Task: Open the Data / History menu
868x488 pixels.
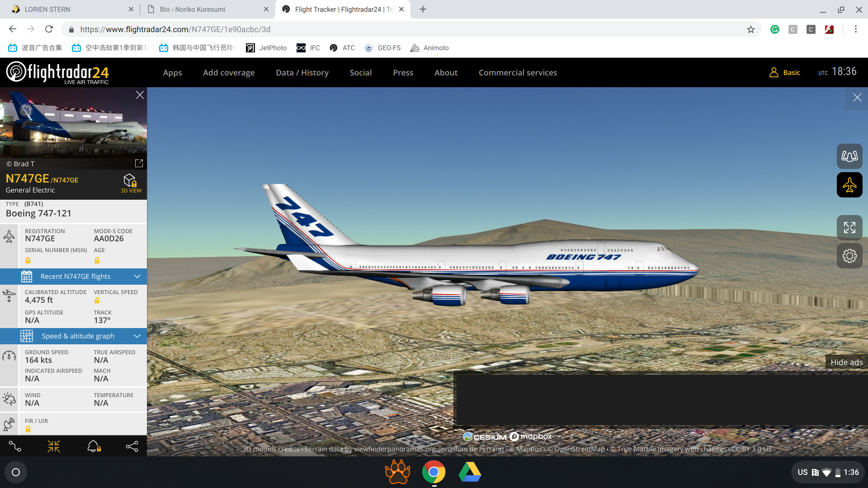Action: (x=302, y=72)
